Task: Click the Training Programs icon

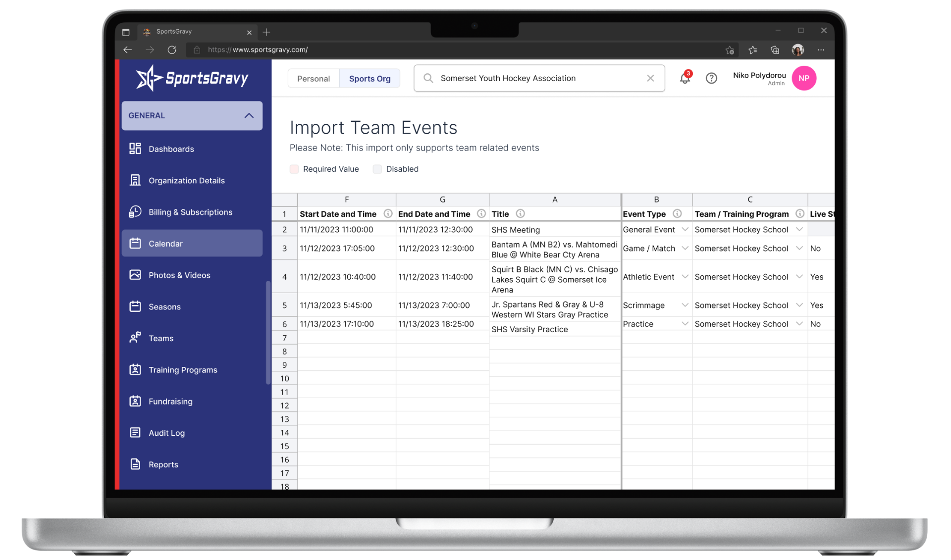Action: [x=135, y=369]
